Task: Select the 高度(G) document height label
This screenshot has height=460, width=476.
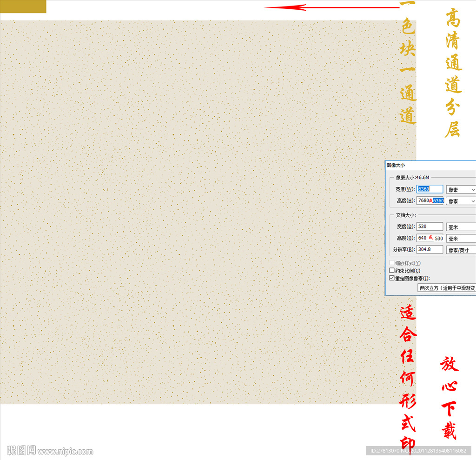Action: tap(406, 238)
